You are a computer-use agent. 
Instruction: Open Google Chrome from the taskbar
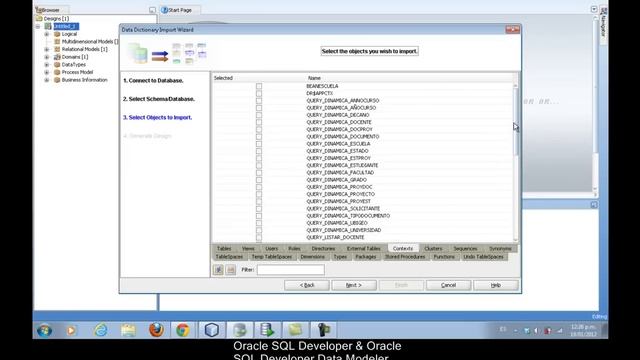pos(183,330)
